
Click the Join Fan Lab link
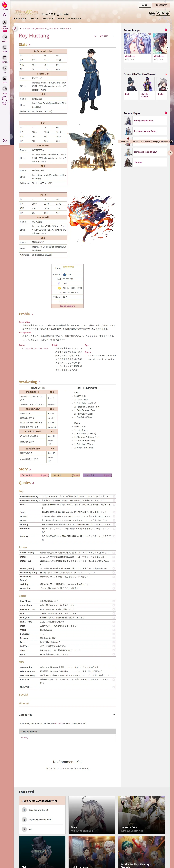pyautogui.click(x=145, y=141)
